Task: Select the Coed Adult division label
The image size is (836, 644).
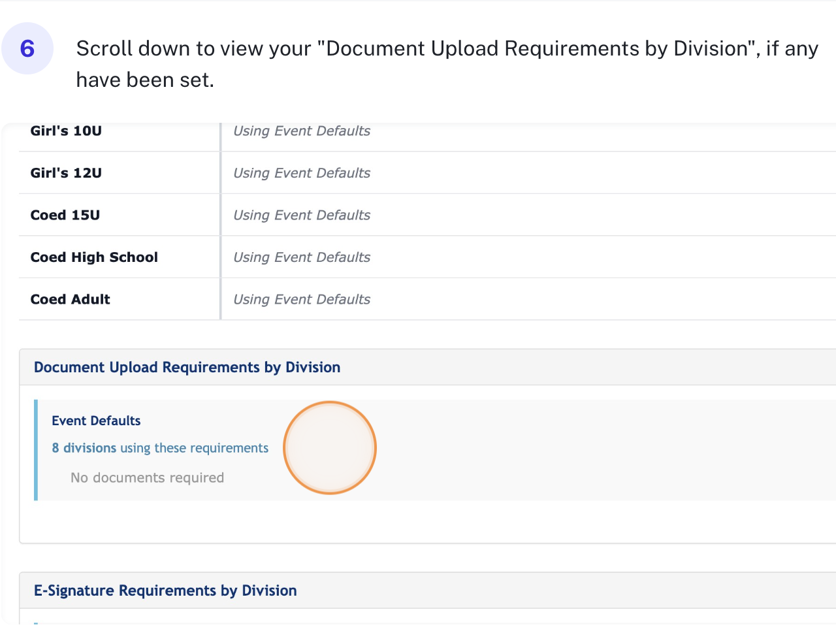Action: click(x=70, y=299)
